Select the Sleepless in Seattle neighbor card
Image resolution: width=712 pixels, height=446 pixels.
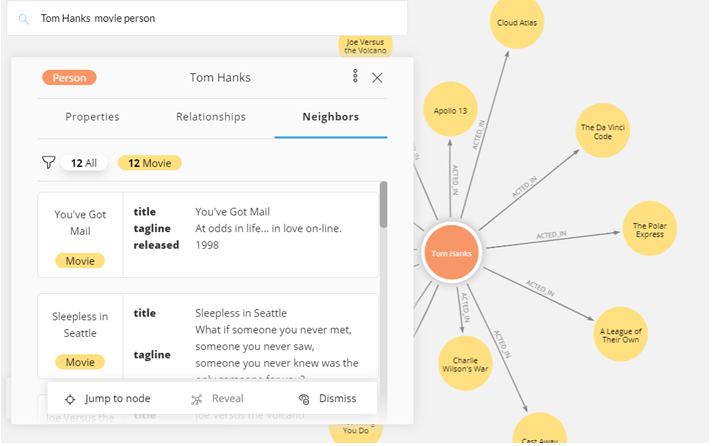click(x=208, y=336)
